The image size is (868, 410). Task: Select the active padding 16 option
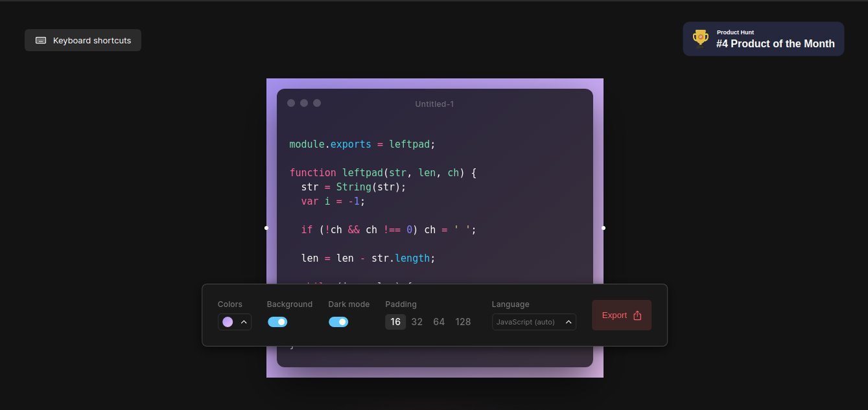click(395, 322)
